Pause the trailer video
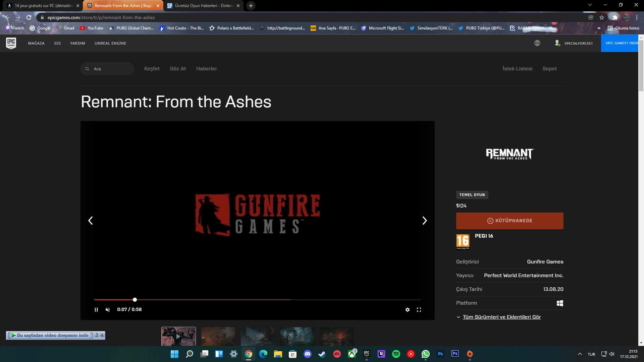Image resolution: width=644 pixels, height=362 pixels. point(96,310)
